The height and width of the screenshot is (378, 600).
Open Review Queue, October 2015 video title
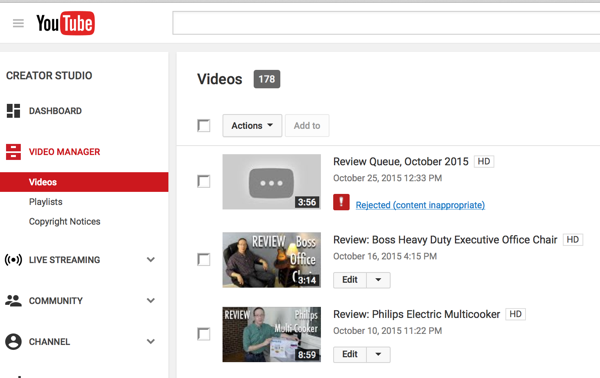pyautogui.click(x=401, y=161)
